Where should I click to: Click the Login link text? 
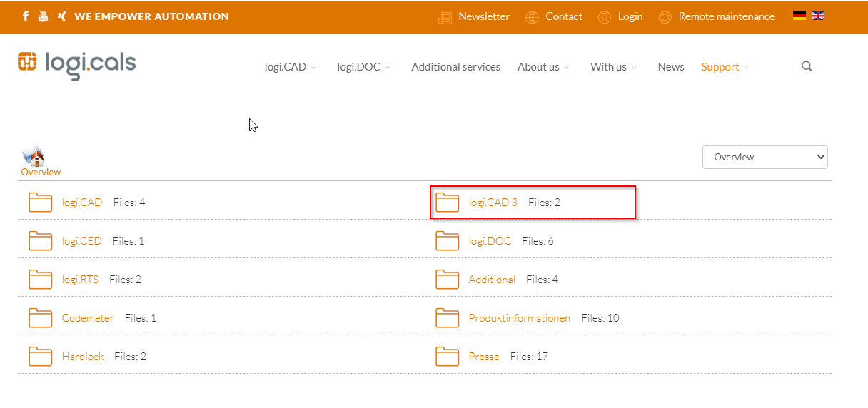coord(630,16)
